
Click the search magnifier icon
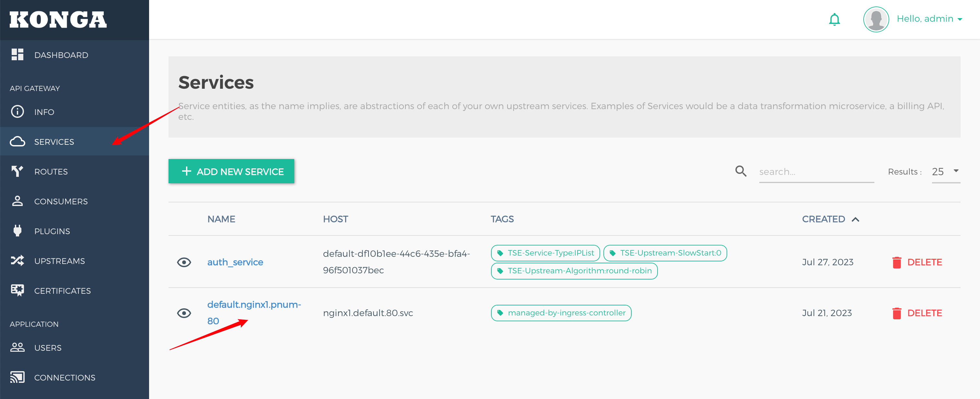point(740,171)
